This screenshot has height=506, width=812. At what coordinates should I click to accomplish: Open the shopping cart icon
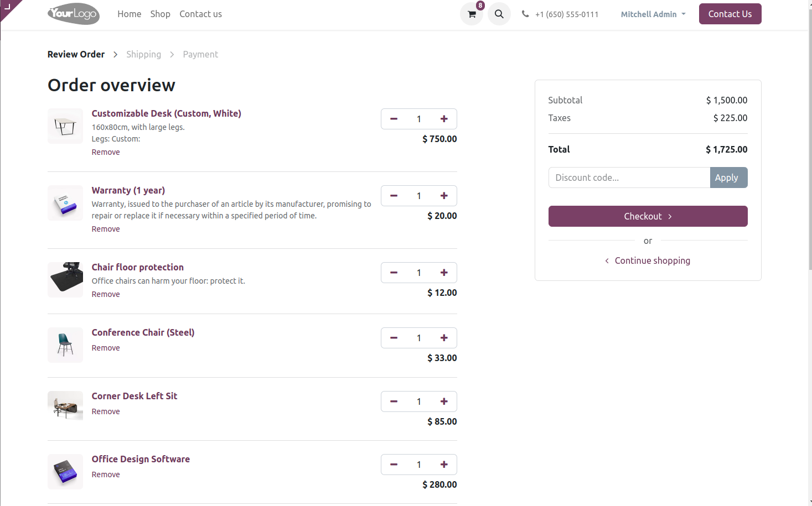click(472, 14)
